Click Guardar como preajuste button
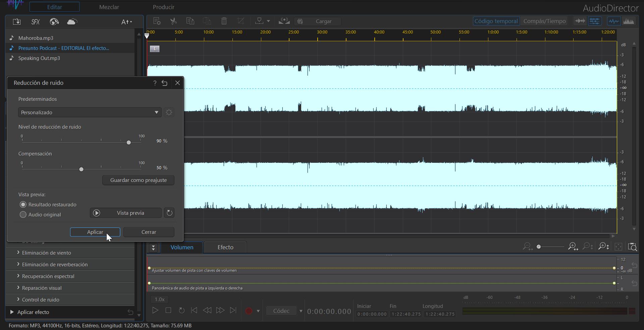The image size is (644, 330). point(138,180)
